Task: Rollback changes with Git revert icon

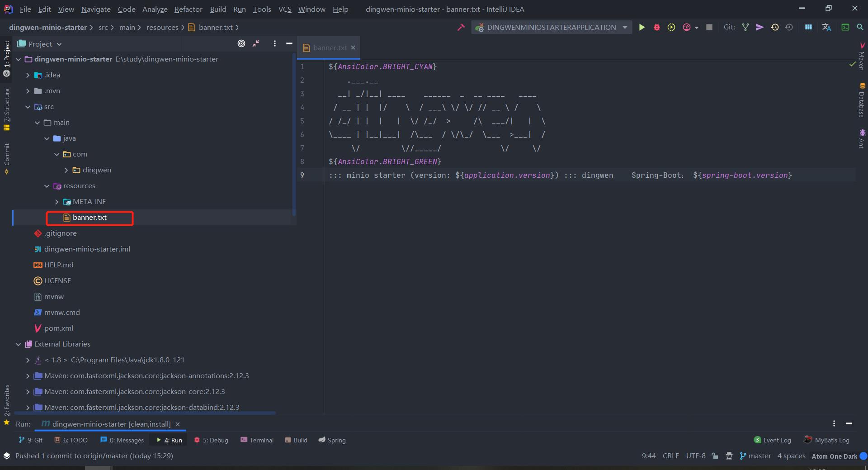Action: 789,27
